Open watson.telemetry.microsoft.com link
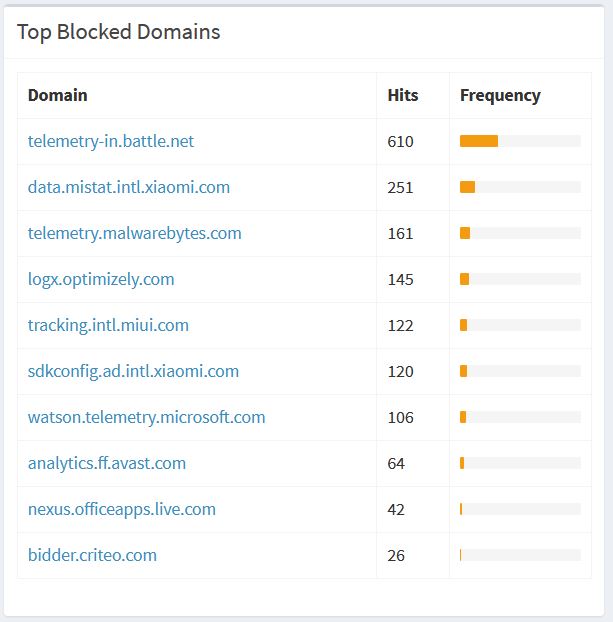 [x=146, y=417]
